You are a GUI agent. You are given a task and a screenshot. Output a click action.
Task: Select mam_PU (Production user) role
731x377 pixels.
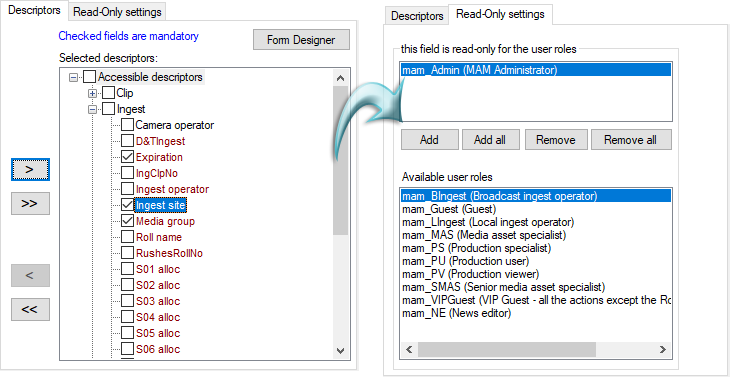[x=536, y=261]
